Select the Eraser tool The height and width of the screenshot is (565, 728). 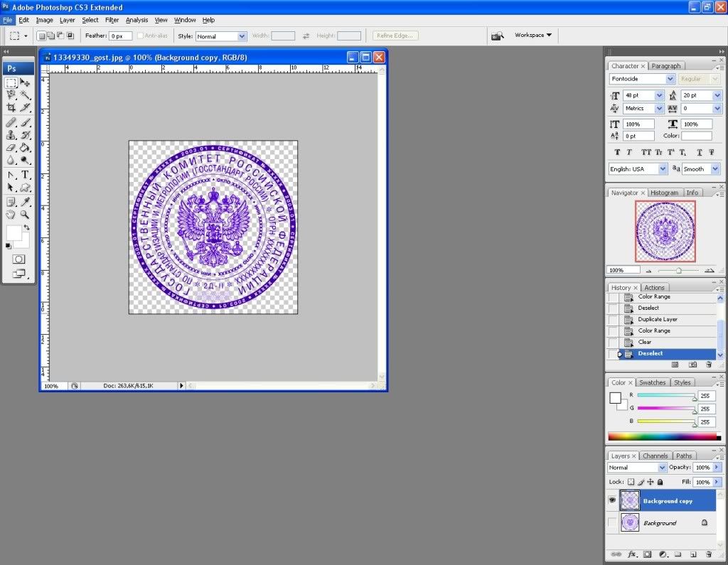pos(11,148)
